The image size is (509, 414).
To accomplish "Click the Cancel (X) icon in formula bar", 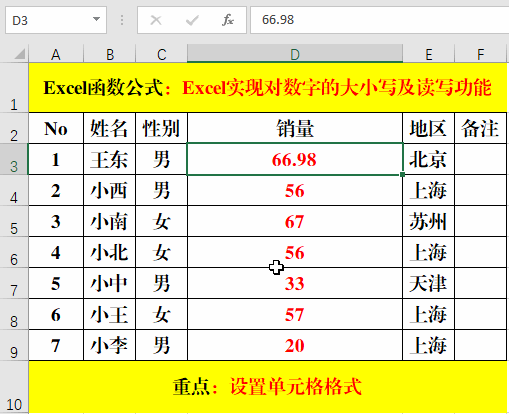I will [x=156, y=20].
